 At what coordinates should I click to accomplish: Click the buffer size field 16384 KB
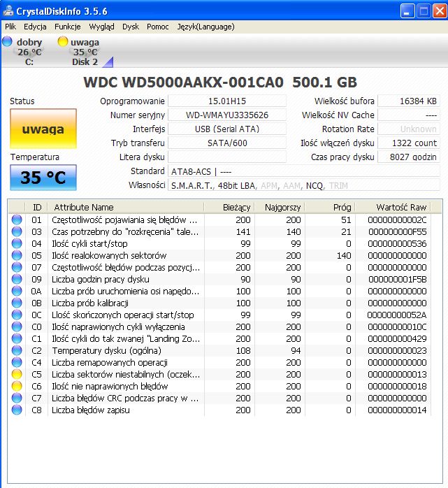(x=409, y=101)
